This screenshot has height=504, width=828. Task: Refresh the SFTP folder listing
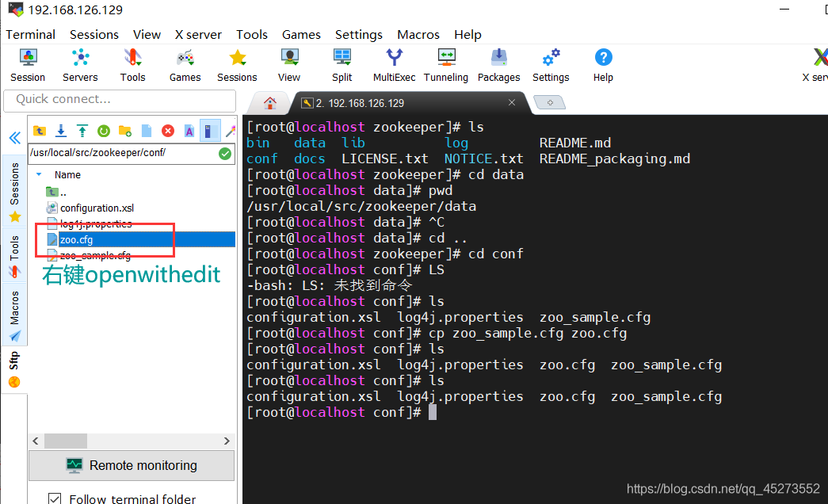[104, 131]
